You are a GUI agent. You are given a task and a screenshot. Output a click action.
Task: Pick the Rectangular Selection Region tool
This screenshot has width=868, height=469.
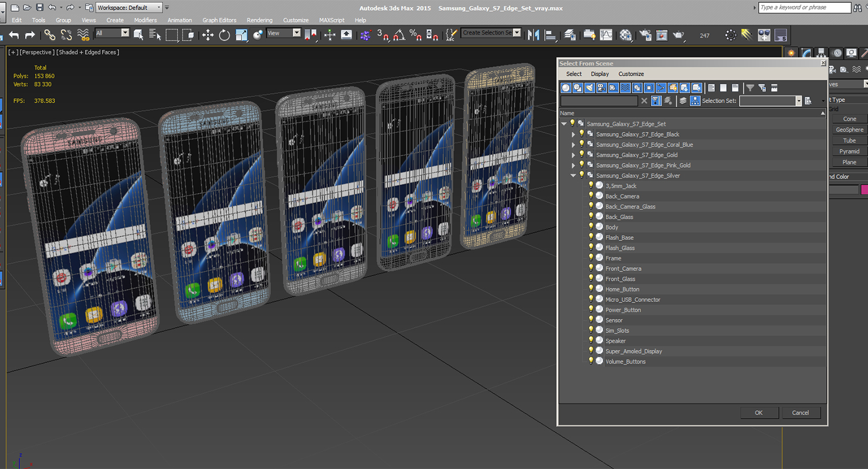point(172,35)
